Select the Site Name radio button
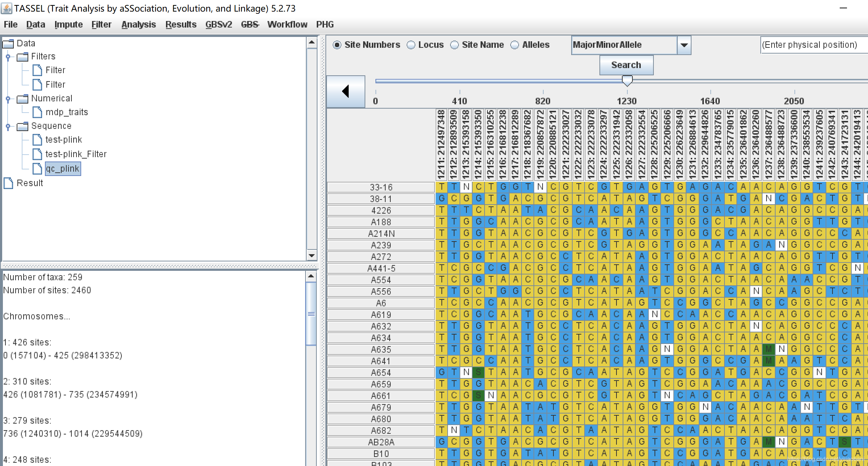 [x=454, y=45]
